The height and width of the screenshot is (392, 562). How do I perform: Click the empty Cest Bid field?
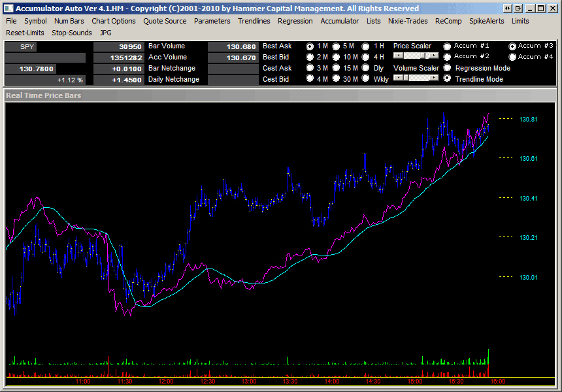(233, 80)
